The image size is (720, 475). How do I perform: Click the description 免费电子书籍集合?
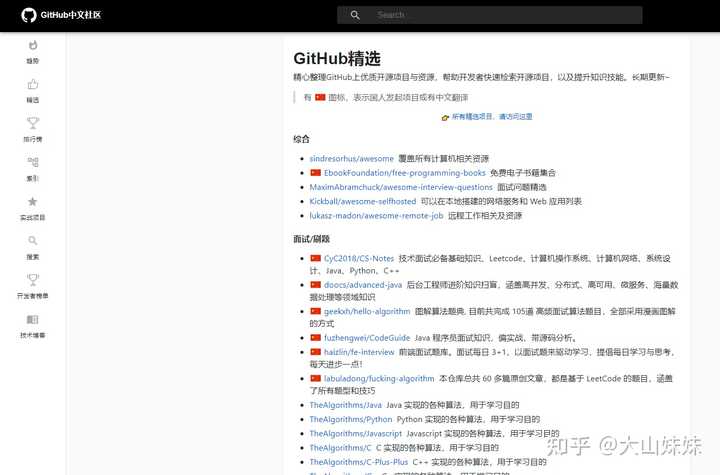point(523,173)
